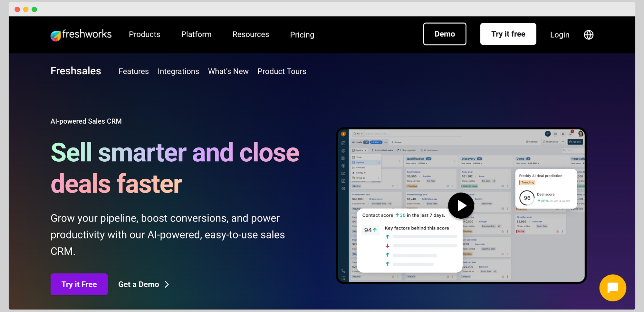Open the dropdown arrow beside Import deals

(x=563, y=142)
